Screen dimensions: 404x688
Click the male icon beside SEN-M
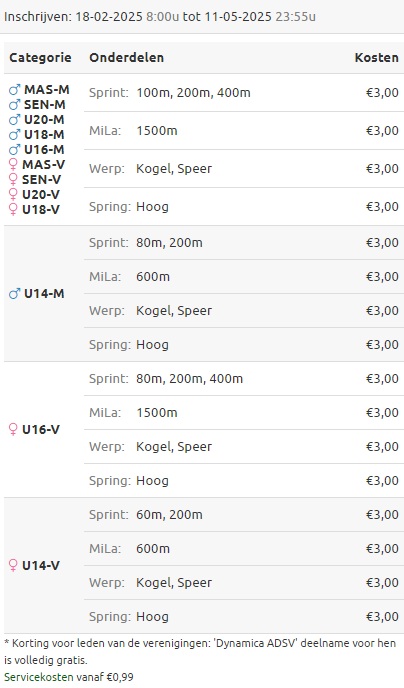click(x=14, y=105)
